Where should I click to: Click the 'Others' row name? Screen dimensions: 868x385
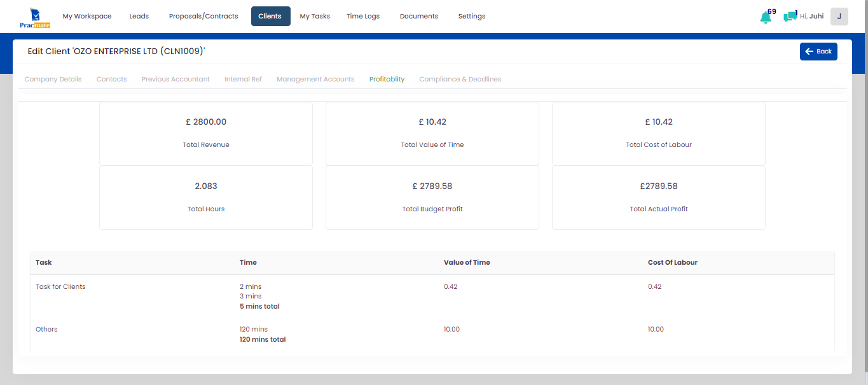tap(46, 330)
